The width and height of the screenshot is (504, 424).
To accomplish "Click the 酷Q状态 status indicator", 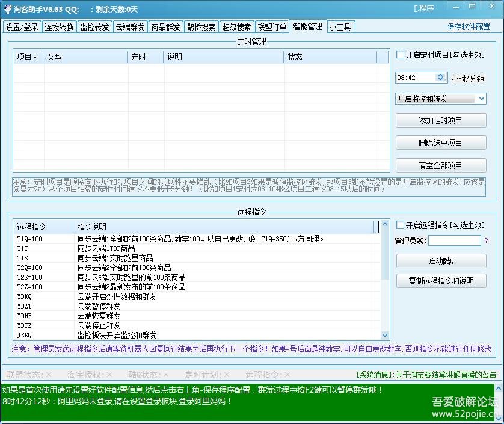I will (x=149, y=375).
